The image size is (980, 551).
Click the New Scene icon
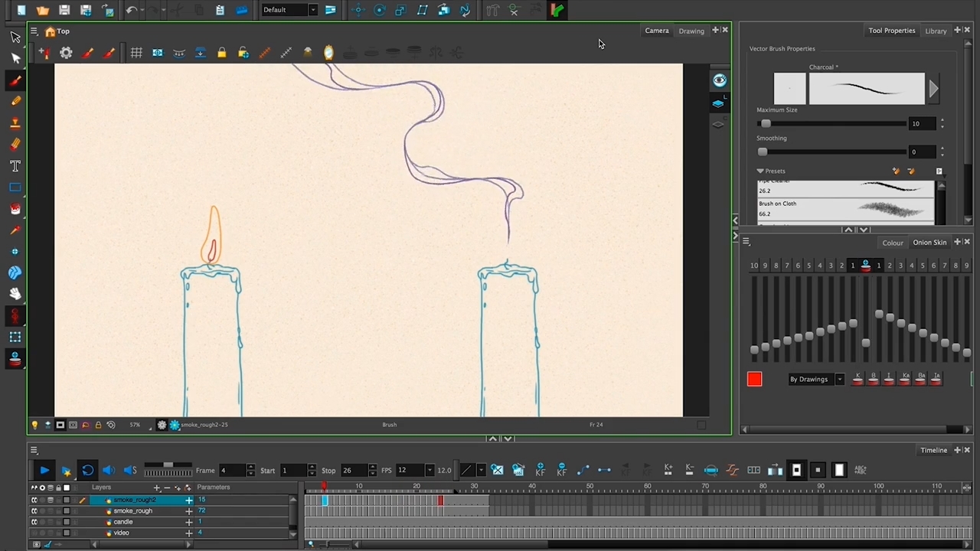point(21,10)
